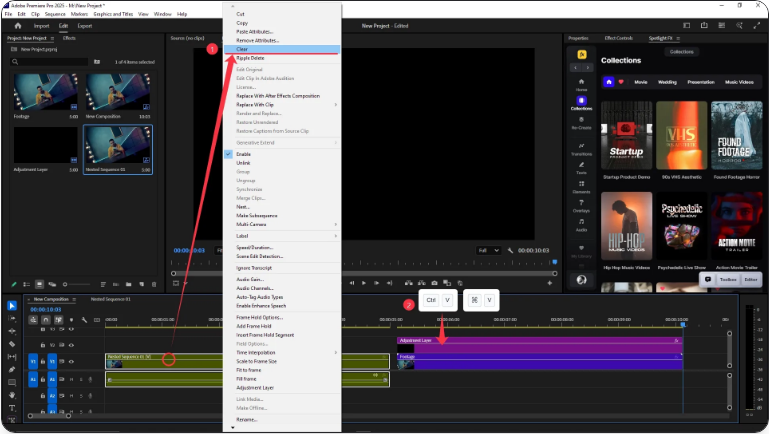Click the Music Videos category button
The width and height of the screenshot is (769, 434).
click(x=739, y=82)
